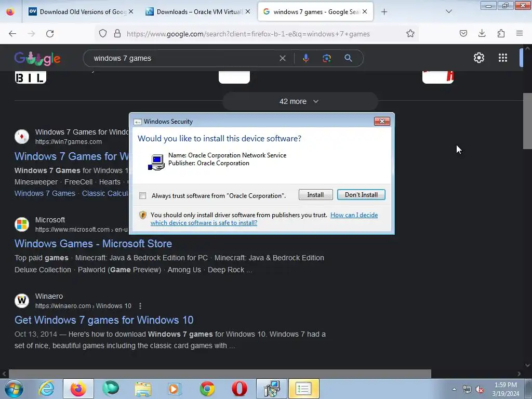The height and width of the screenshot is (399, 532).
Task: Open the list all tabs dropdown
Action: pos(448,12)
